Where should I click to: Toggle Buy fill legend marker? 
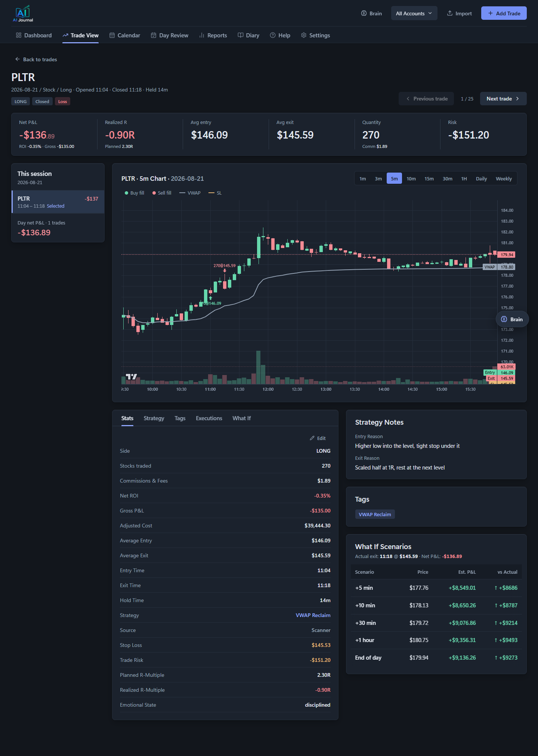[134, 193]
